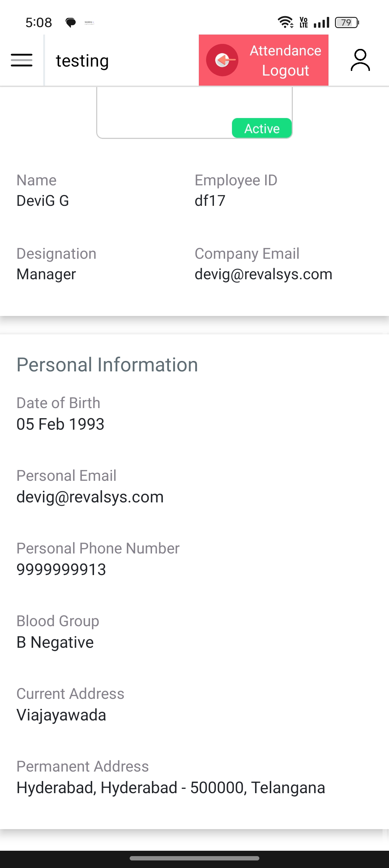Tap the user profile icon
This screenshot has height=868, width=389.
360,60
